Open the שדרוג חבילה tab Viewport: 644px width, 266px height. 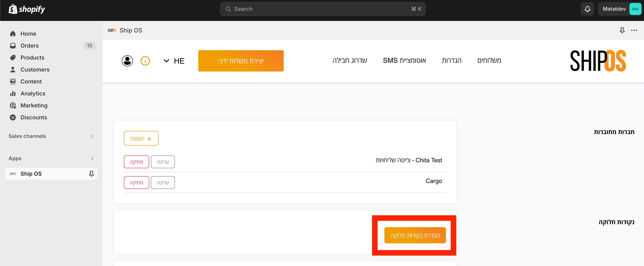[350, 60]
